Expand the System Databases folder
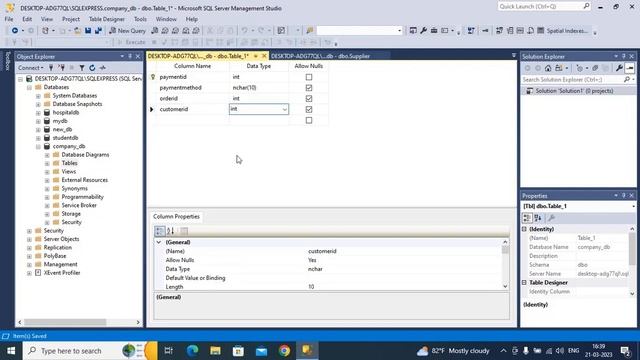The image size is (640, 360). tap(38, 96)
